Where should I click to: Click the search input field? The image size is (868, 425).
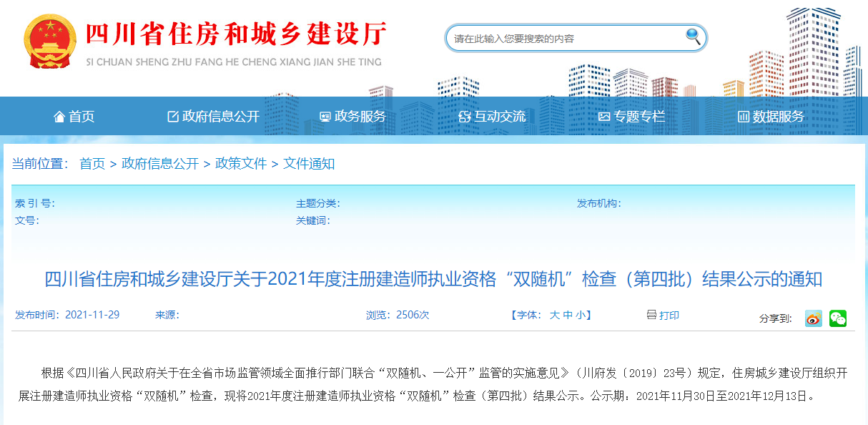[565, 39]
